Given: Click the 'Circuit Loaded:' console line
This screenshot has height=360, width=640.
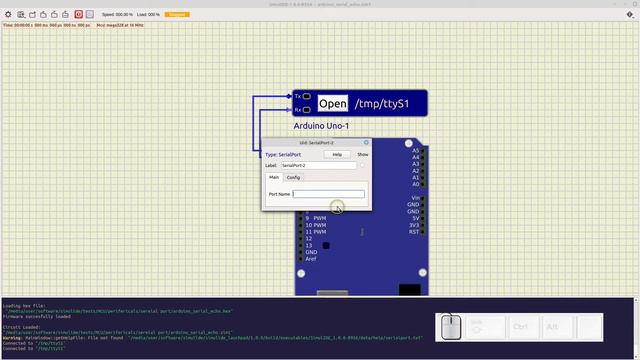Looking at the screenshot, I should [x=21, y=327].
